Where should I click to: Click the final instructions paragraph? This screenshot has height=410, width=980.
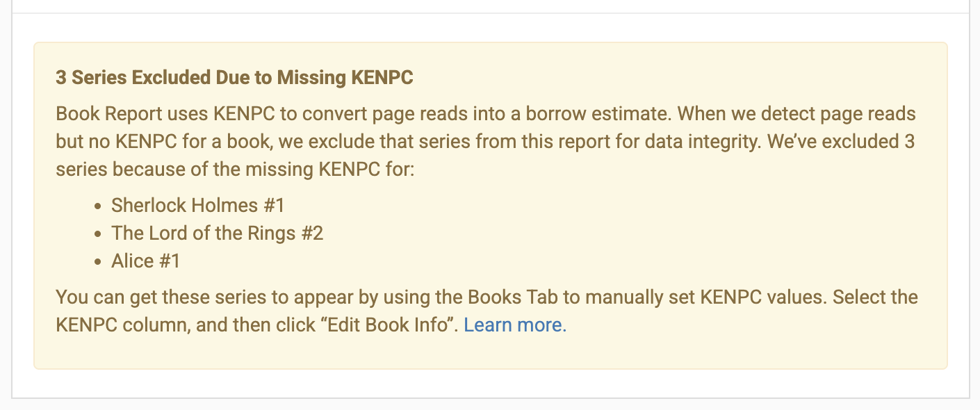[487, 310]
